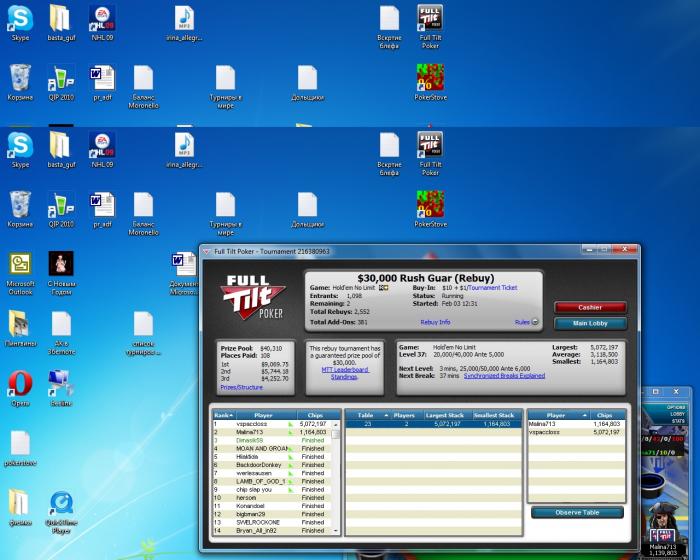
Task: Launch the Opera browser shortcut
Action: (x=20, y=389)
